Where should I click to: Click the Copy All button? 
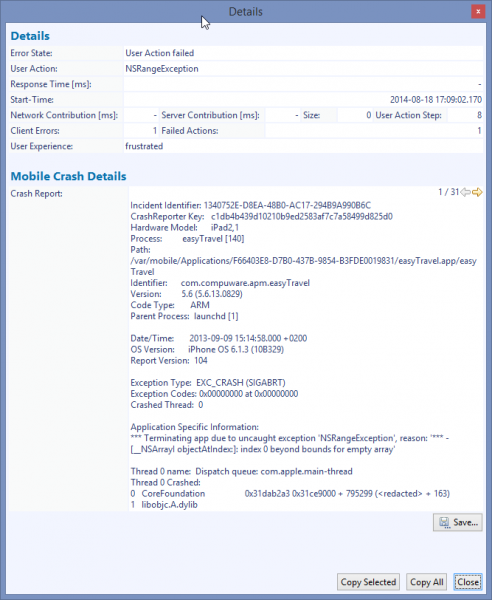point(427,582)
